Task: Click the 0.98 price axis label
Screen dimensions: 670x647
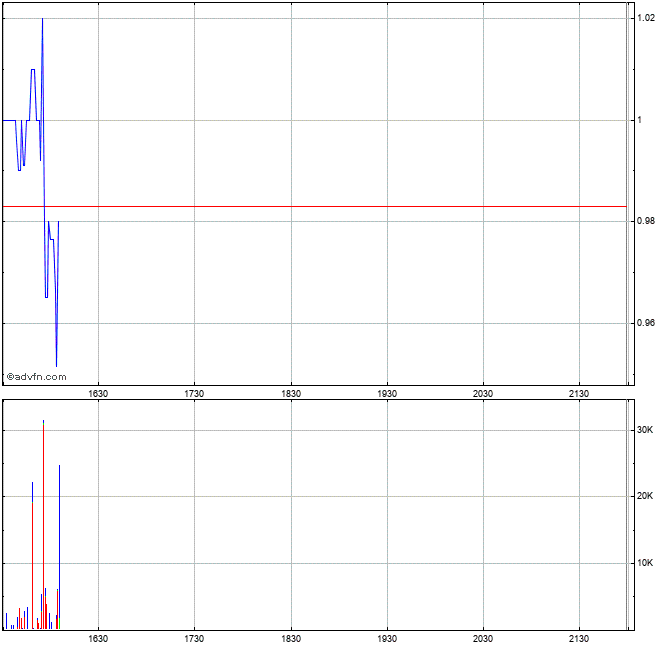Action: click(x=646, y=221)
